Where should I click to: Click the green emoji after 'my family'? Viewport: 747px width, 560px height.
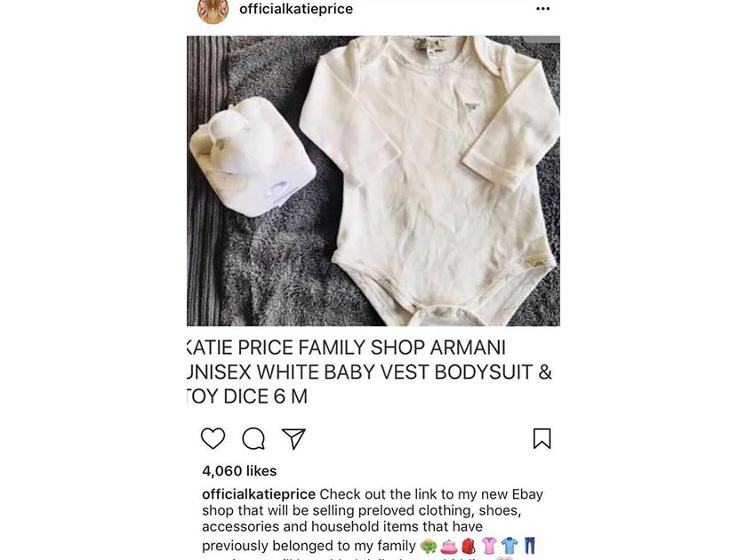coord(429,546)
